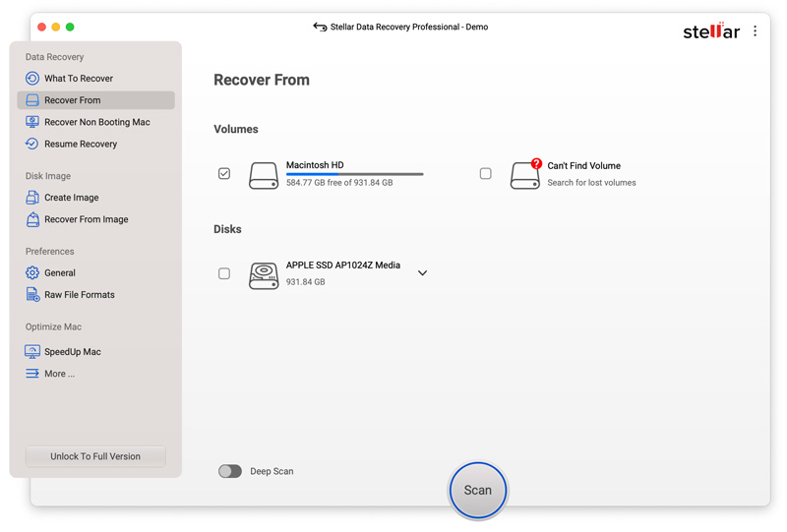Click the back arrow icon in title bar
The height and width of the screenshot is (532, 787).
point(320,28)
